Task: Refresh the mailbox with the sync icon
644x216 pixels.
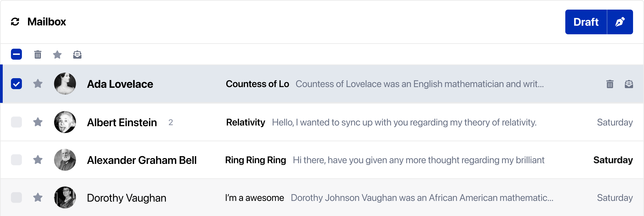Action: (15, 22)
